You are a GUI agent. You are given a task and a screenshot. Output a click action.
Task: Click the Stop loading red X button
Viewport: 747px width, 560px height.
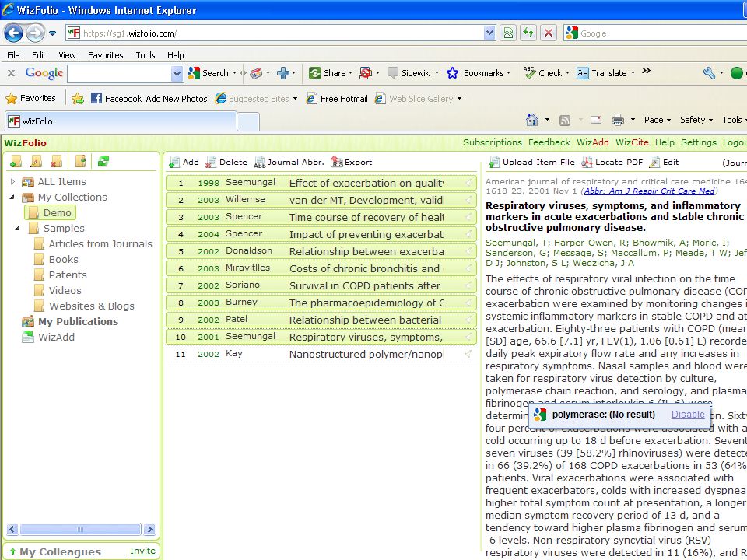click(x=549, y=33)
